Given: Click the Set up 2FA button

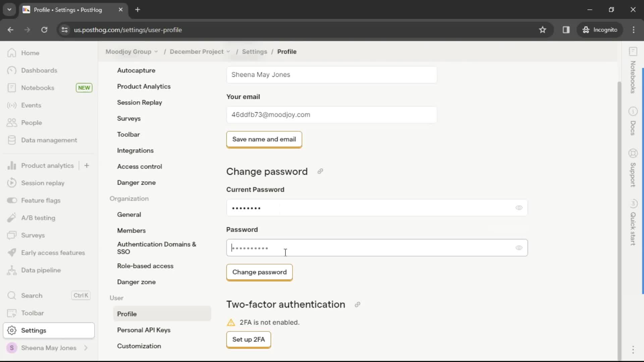Looking at the screenshot, I should tap(249, 340).
